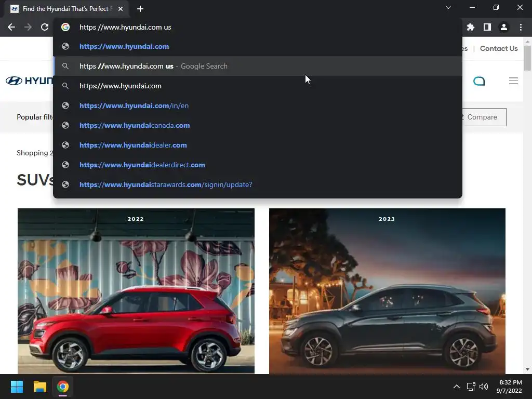Image resolution: width=532 pixels, height=399 pixels.
Task: Click the Hyundai logo
Action: 29,81
